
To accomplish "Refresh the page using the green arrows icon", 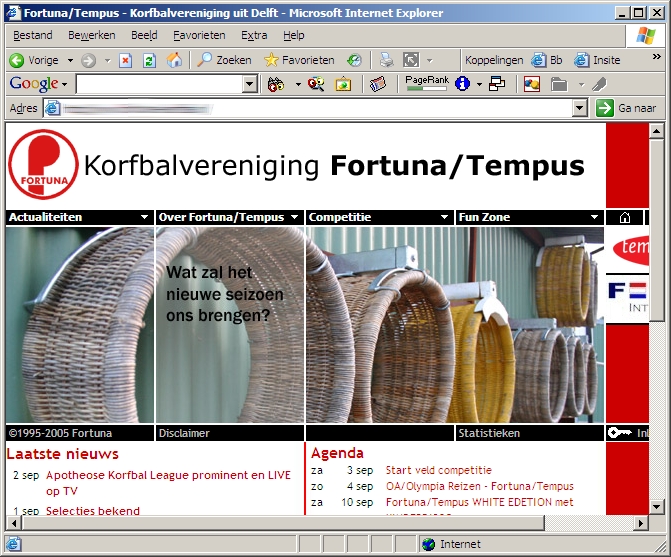I will tap(149, 61).
